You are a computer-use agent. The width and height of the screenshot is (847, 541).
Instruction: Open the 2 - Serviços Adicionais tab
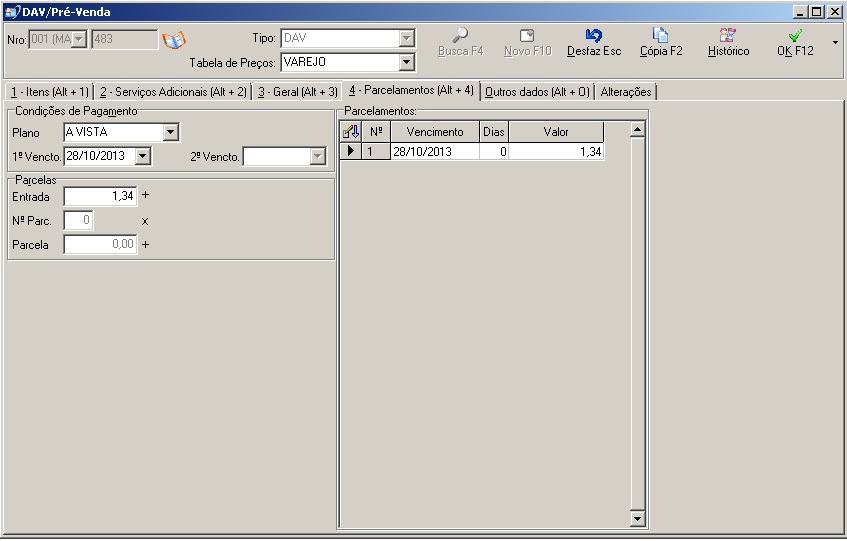click(x=173, y=92)
